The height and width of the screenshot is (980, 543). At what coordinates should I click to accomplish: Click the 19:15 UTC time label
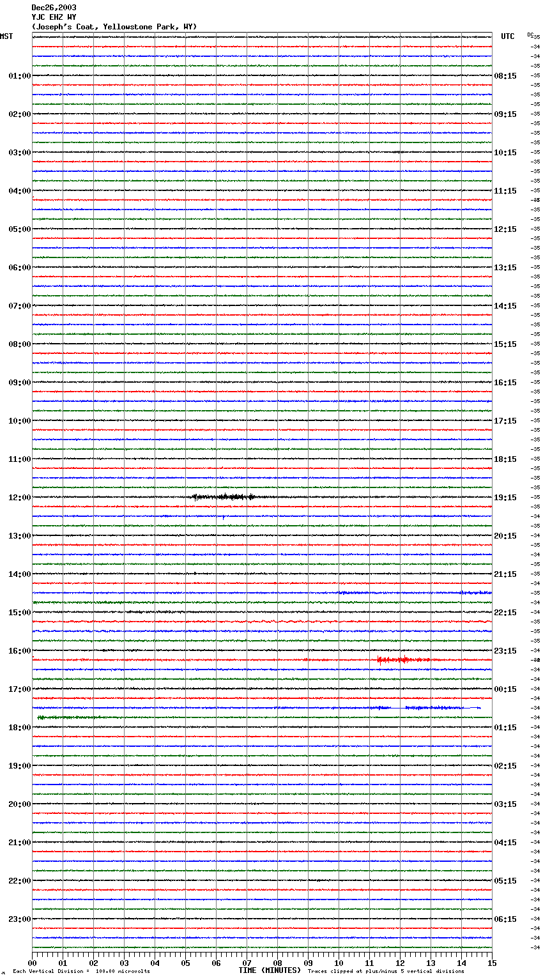pos(505,498)
